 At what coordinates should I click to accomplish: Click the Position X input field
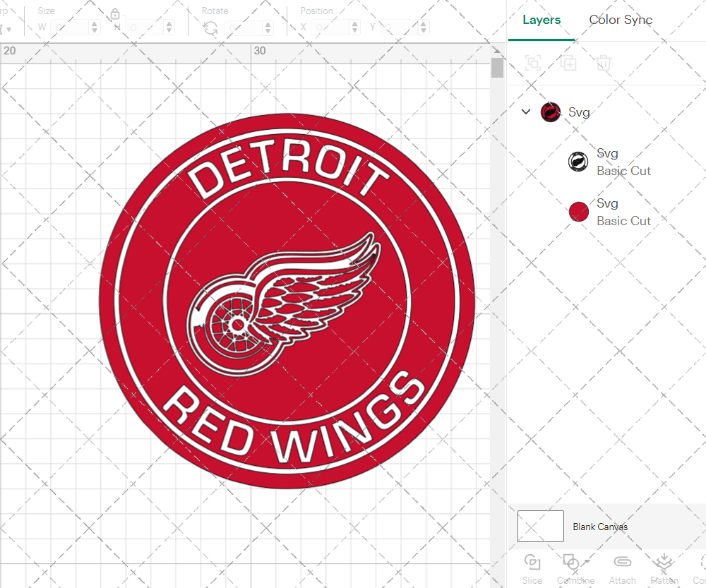(x=330, y=28)
